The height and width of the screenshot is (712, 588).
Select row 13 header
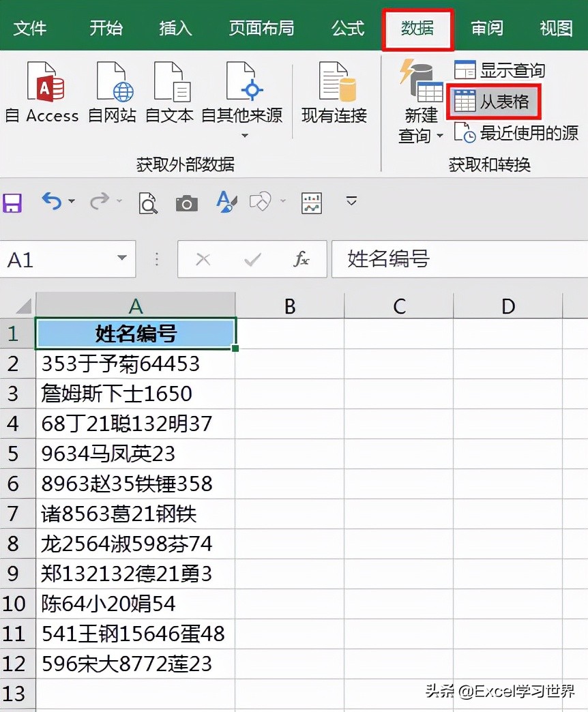[x=17, y=694]
